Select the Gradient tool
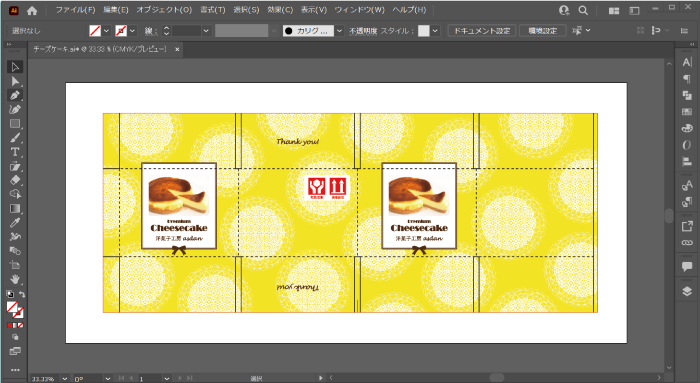 15,208
